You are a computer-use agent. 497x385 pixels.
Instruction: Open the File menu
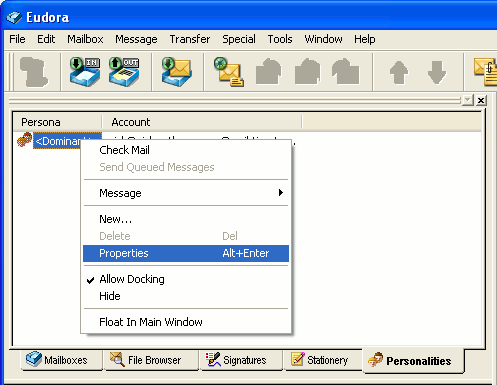(x=17, y=39)
